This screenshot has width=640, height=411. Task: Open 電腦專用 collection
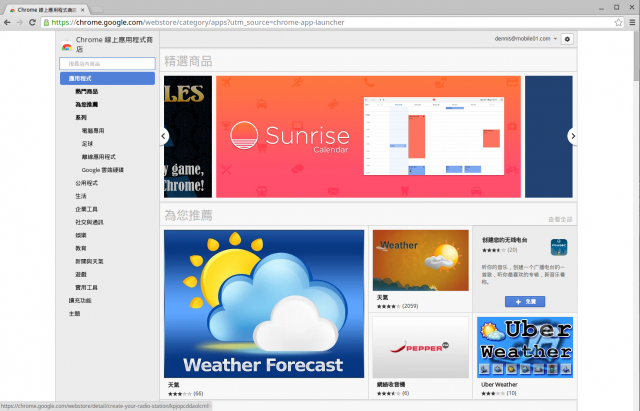(93, 131)
